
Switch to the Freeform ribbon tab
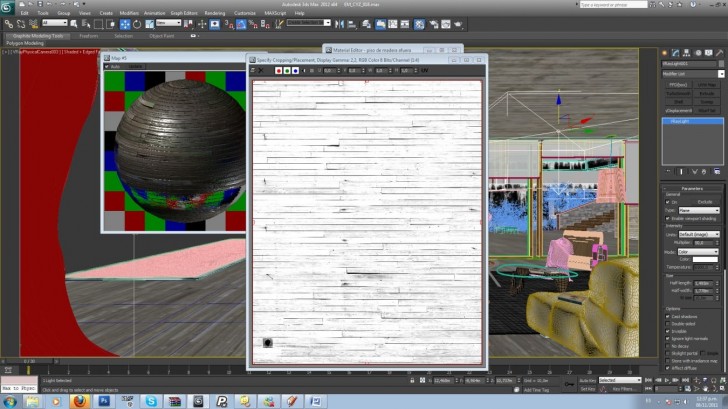tap(88, 36)
